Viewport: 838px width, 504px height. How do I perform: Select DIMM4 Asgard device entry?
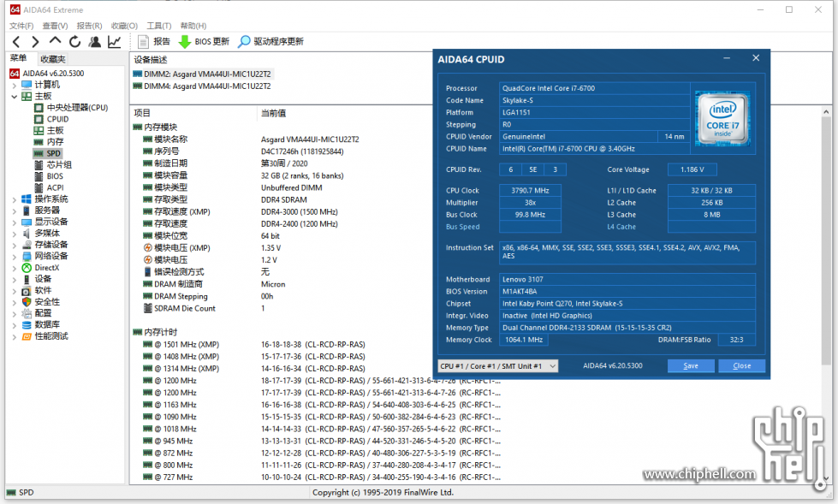click(x=202, y=86)
